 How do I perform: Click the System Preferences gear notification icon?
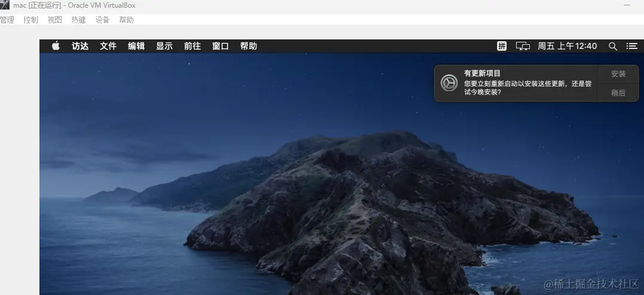[x=449, y=83]
